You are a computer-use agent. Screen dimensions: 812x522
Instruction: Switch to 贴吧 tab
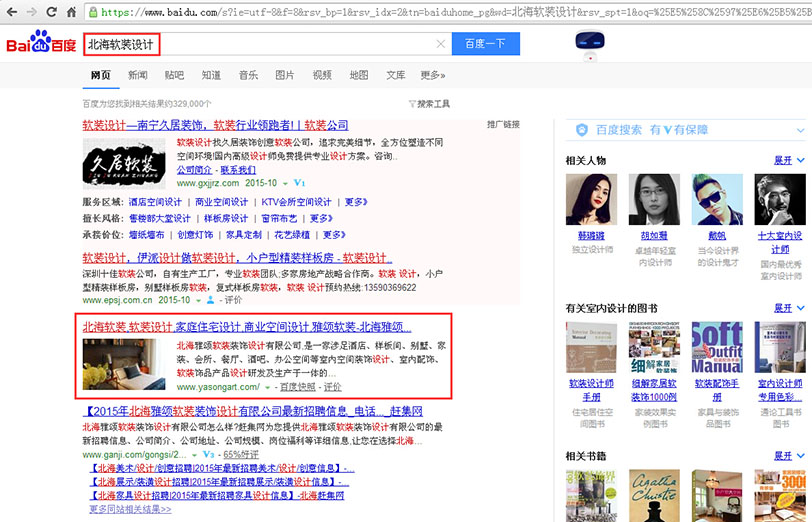(174, 75)
